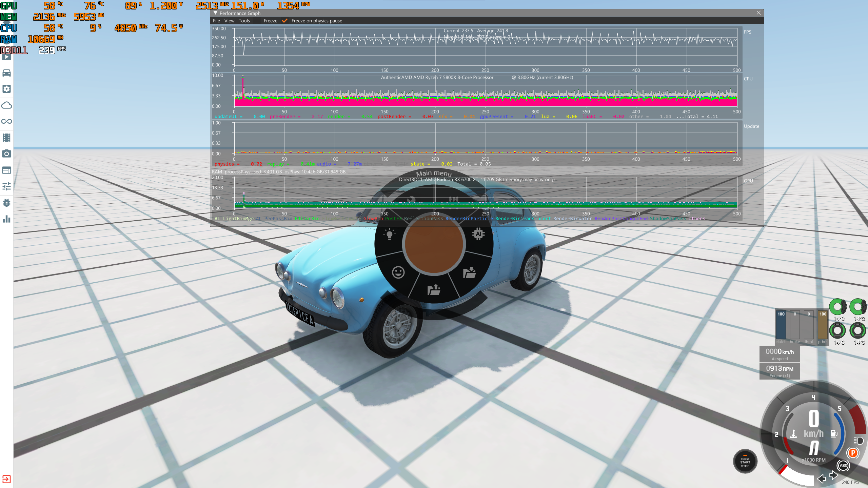Screen dimensions: 868x488
Task: Toggle the Freeze on physics pause checkbox
Action: tap(285, 21)
